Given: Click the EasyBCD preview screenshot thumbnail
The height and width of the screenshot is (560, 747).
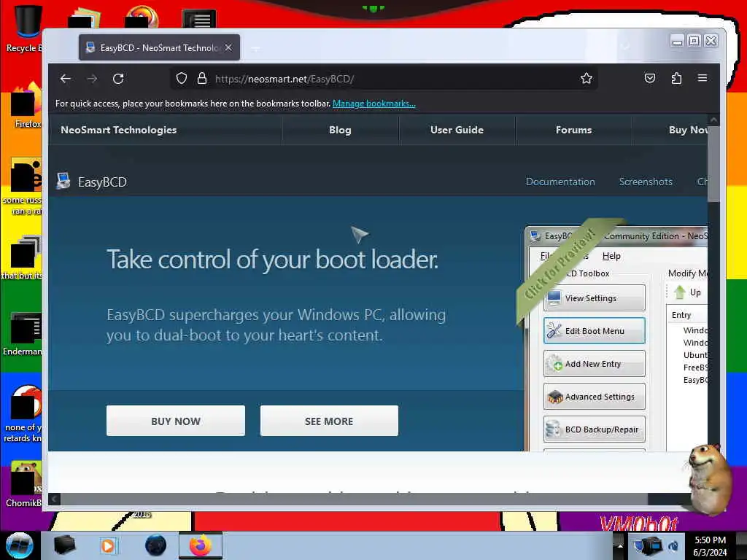Looking at the screenshot, I should coord(616,338).
